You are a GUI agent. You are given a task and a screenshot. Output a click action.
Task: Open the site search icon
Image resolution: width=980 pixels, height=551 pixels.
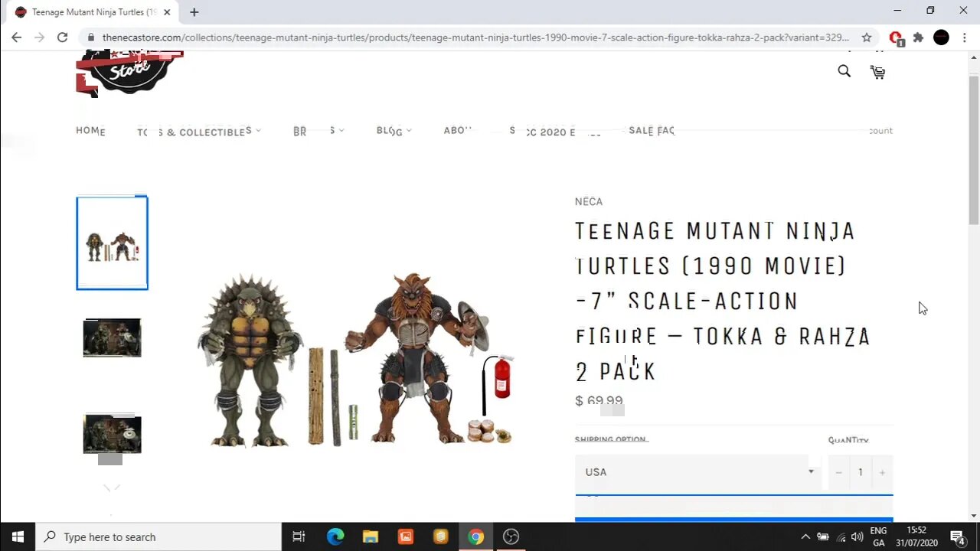pyautogui.click(x=844, y=71)
